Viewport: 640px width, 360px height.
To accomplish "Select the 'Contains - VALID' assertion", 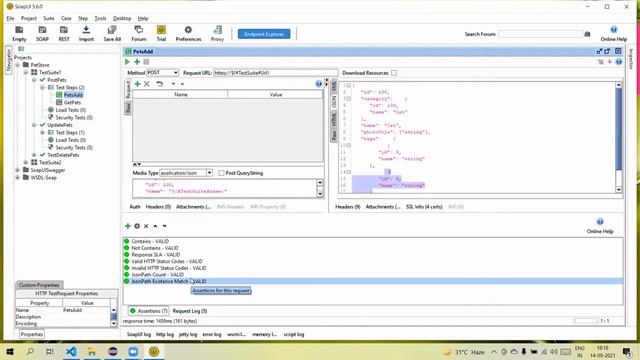I will click(x=150, y=241).
